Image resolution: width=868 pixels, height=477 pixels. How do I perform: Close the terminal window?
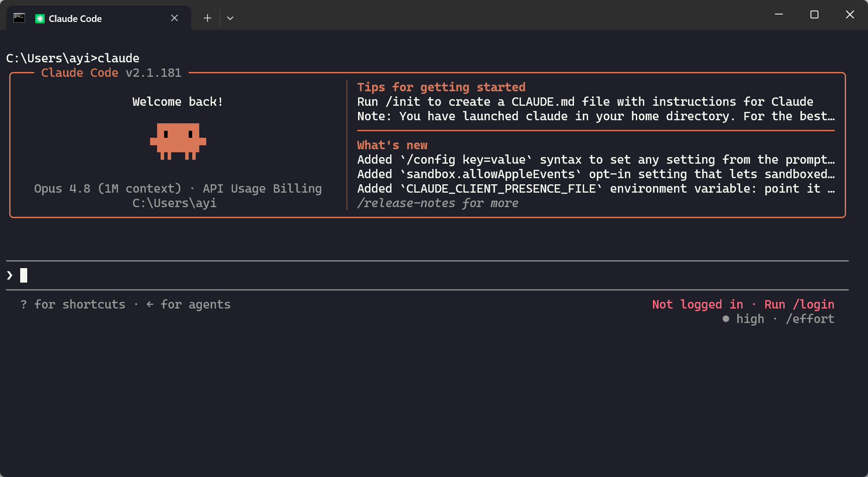tap(850, 14)
